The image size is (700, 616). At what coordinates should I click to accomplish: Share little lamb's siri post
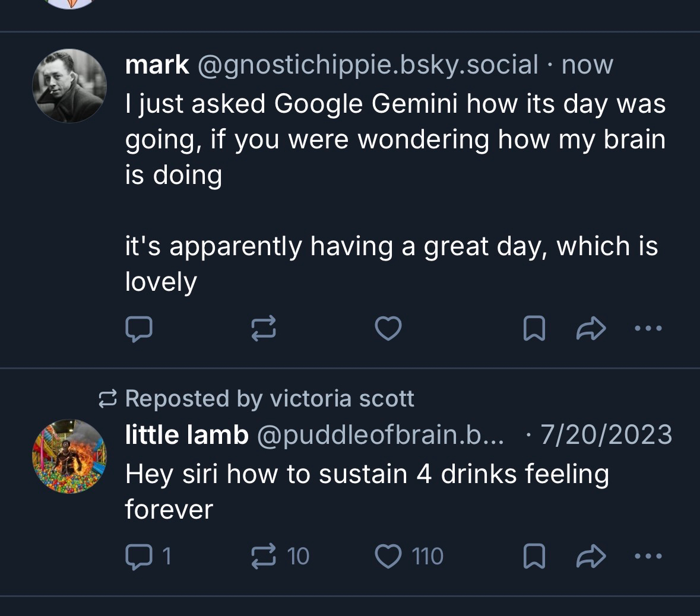tap(591, 556)
